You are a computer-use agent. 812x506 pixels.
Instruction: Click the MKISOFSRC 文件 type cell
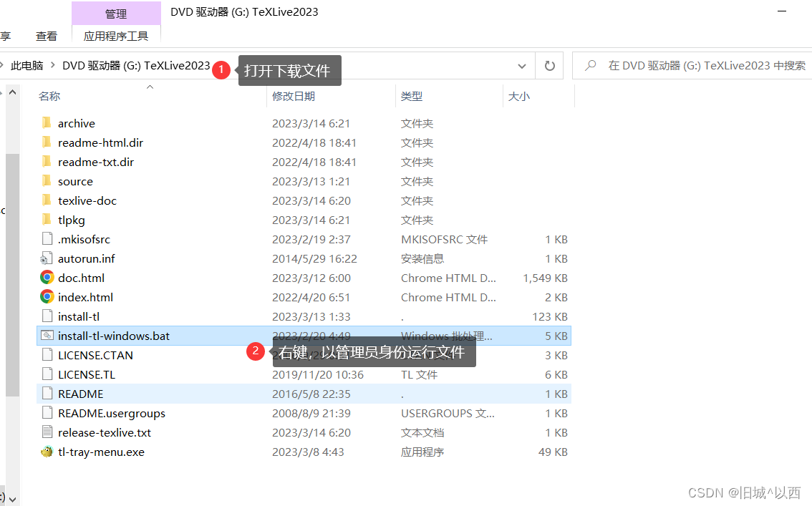pyautogui.click(x=445, y=240)
